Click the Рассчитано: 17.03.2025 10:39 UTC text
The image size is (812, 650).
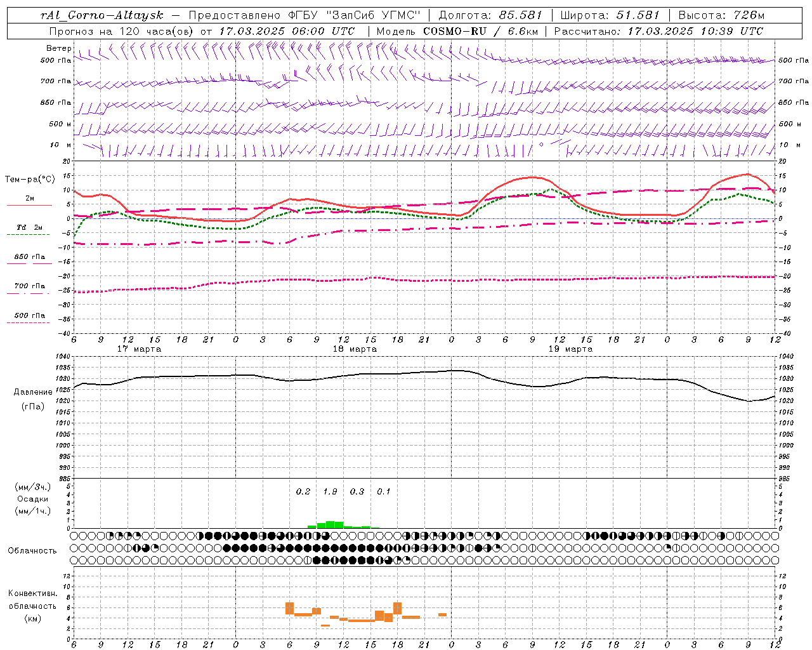[x=658, y=31]
